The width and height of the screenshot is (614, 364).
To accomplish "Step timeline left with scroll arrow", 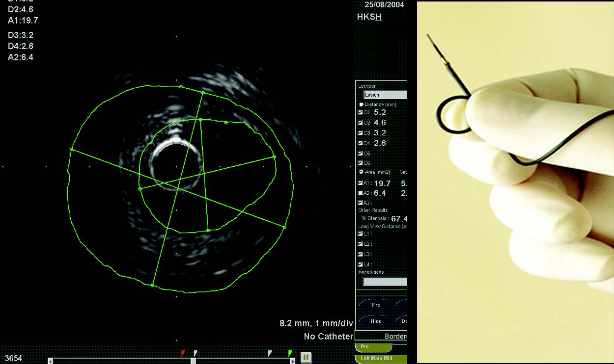I will pyautogui.click(x=51, y=361).
